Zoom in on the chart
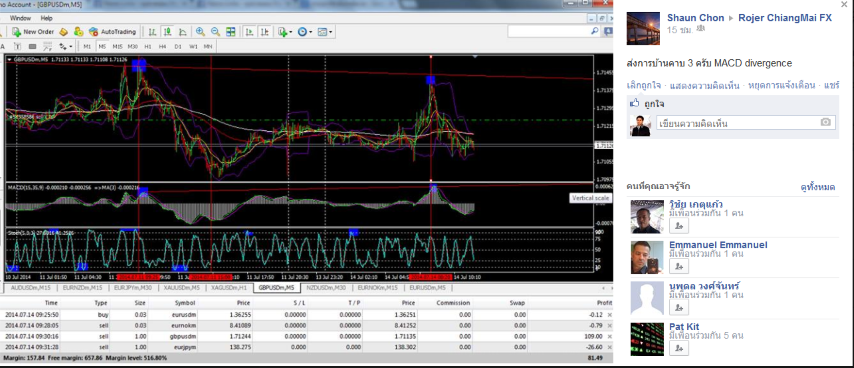Viewport: 854px width, 368px height. click(200, 32)
